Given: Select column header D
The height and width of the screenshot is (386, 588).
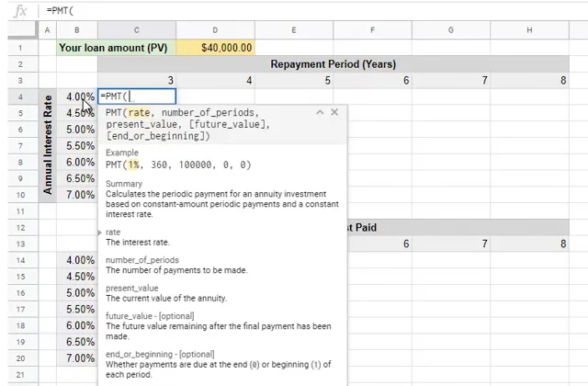Looking at the screenshot, I should 215,30.
